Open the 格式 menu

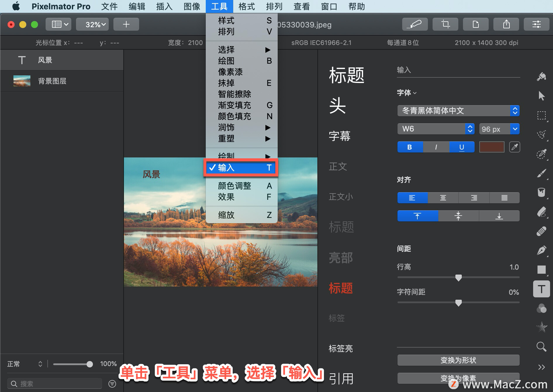coord(247,6)
